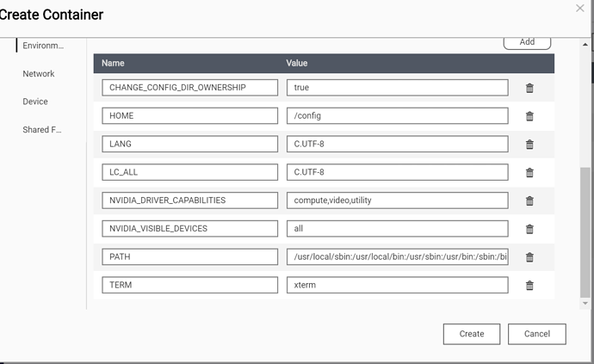This screenshot has width=594, height=364.
Task: Delete the HOME variable row
Action: 529,116
